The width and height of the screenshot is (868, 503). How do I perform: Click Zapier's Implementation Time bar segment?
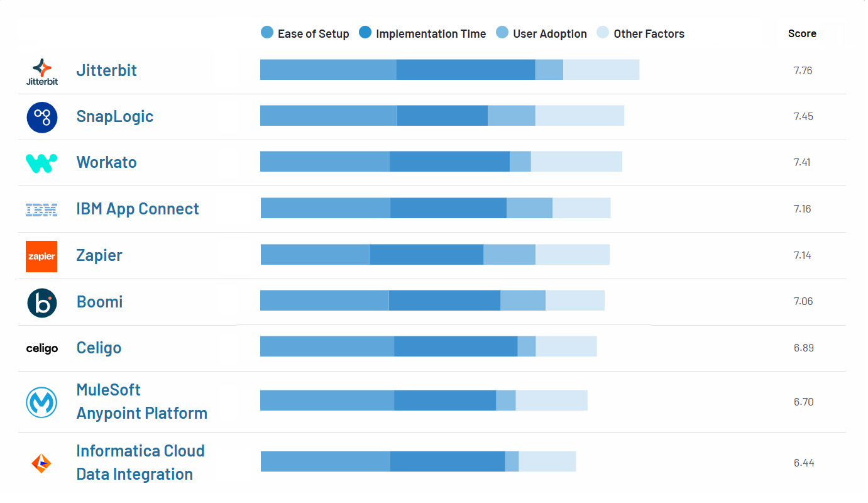coord(426,255)
